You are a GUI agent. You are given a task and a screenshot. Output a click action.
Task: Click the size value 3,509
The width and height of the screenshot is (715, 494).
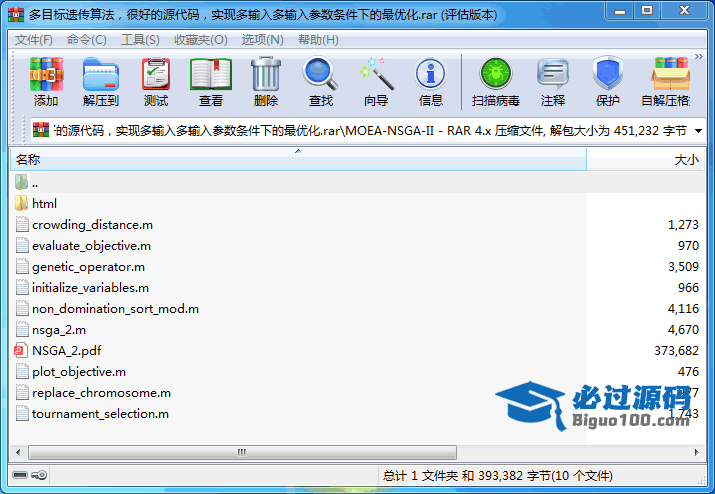click(683, 267)
